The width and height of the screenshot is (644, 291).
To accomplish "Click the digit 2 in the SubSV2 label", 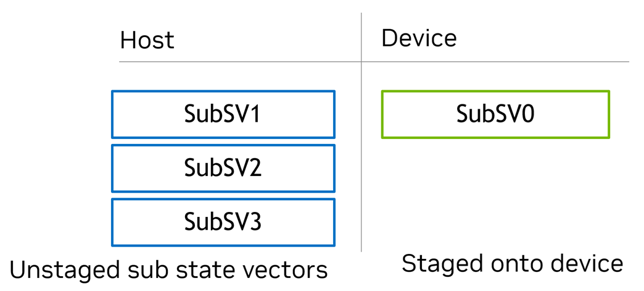I will coord(255,168).
